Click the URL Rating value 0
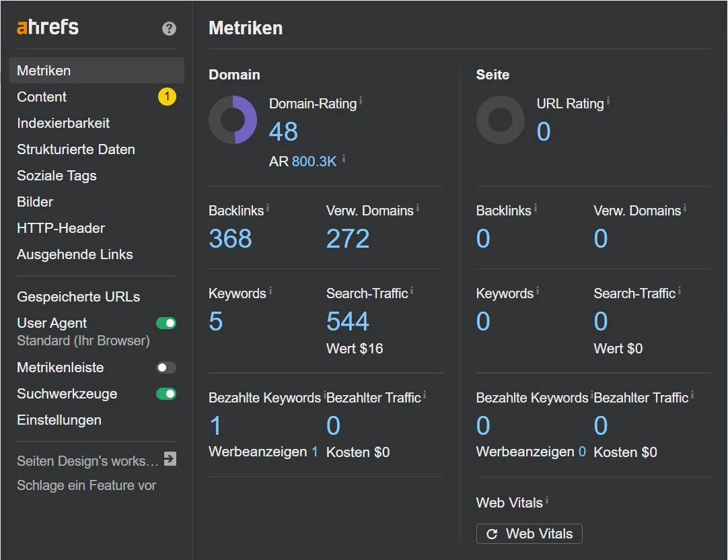This screenshot has height=560, width=728. coord(544,131)
